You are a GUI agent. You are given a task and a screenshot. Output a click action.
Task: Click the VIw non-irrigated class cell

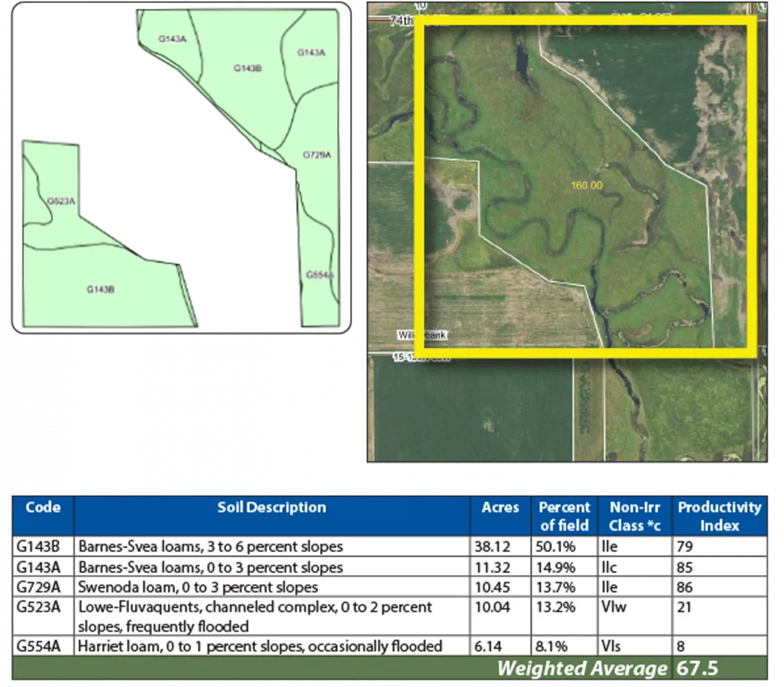click(x=614, y=607)
